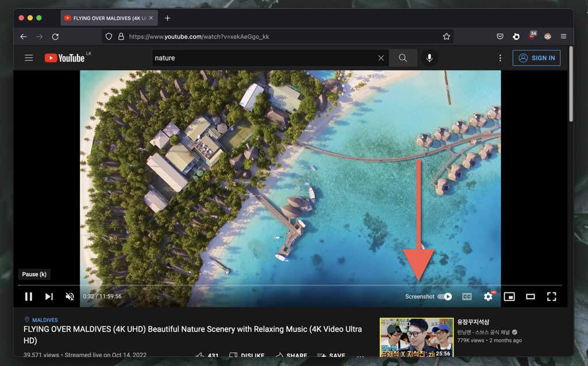Viewport: 588px width, 366px height.
Task: Open the Firefox application menu
Action: click(x=563, y=36)
